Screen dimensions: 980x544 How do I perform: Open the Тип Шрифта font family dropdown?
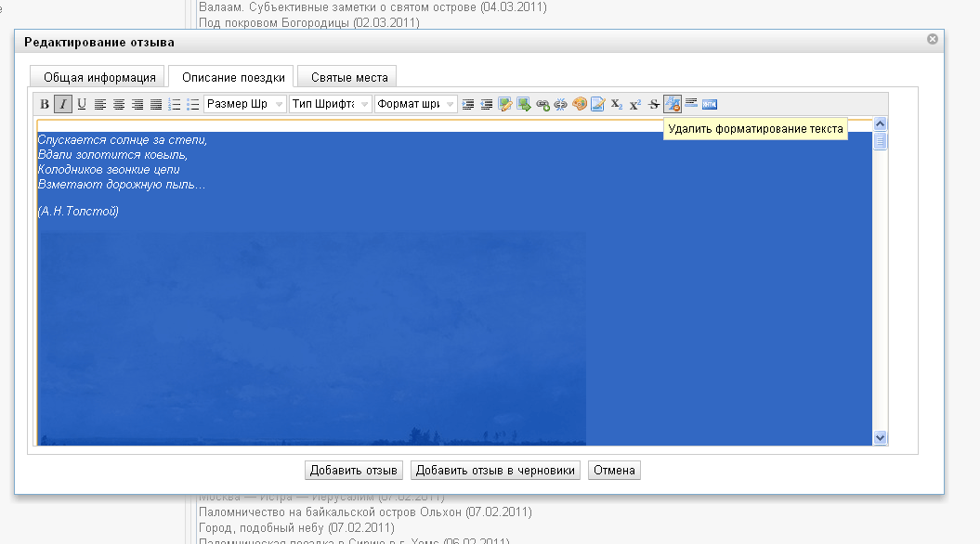click(331, 104)
